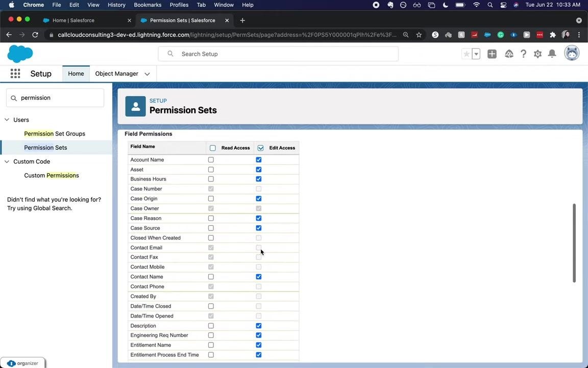Uncheck Edit Access for Case Reason
588x368 pixels.
259,218
